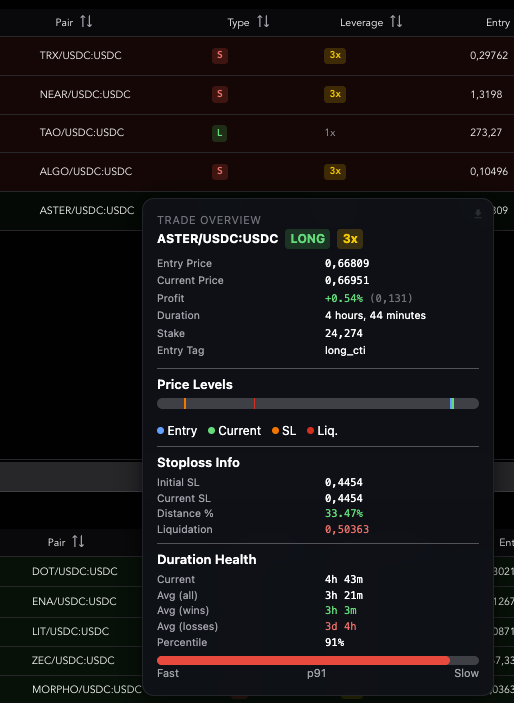
Task: Click the +0.54% profit value
Action: 344,298
